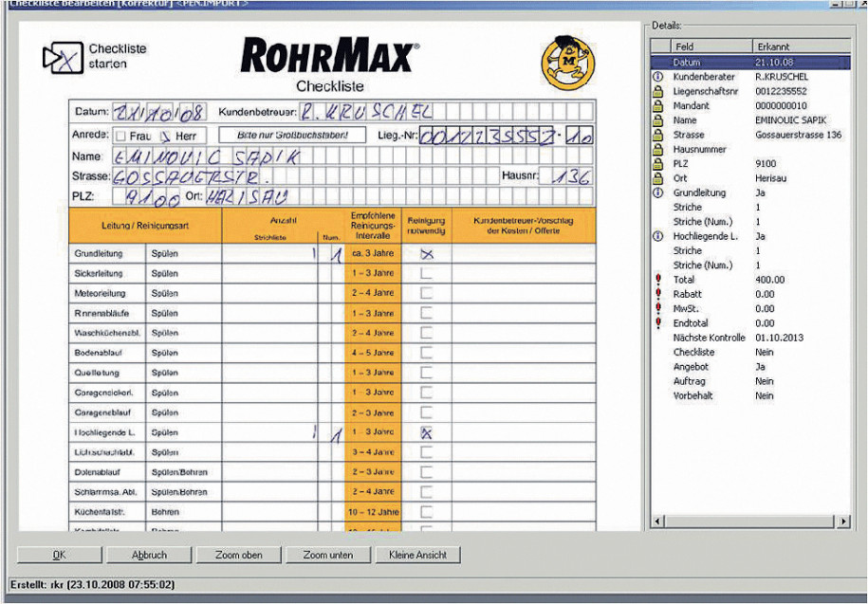Select the lock icon beside Ort in Details
The image size is (868, 604).
[x=657, y=178]
